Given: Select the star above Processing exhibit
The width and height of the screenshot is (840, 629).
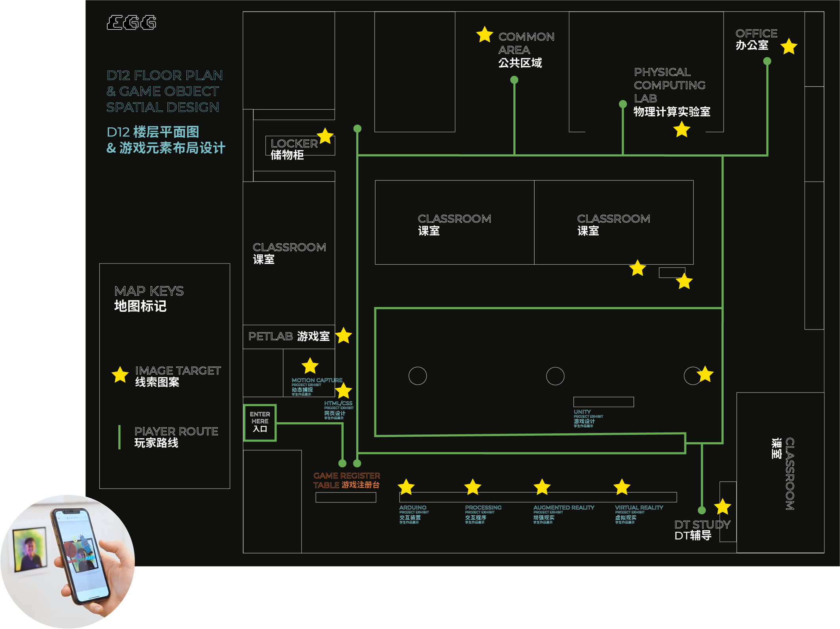Looking at the screenshot, I should (473, 487).
